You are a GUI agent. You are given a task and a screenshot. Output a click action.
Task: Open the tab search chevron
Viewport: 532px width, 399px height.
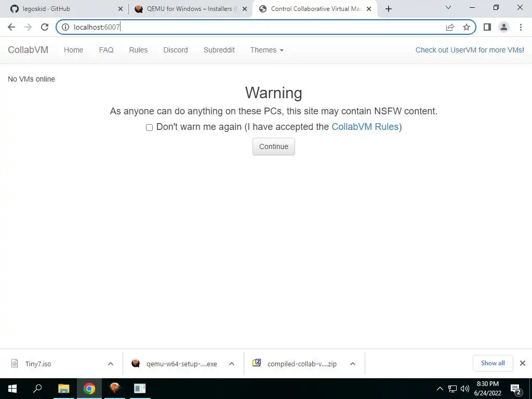click(448, 7)
